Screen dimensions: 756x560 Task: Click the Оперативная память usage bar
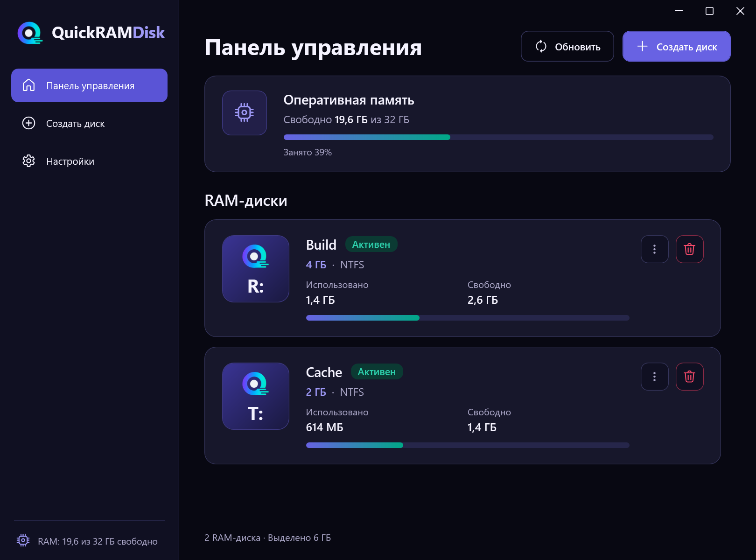tap(498, 137)
